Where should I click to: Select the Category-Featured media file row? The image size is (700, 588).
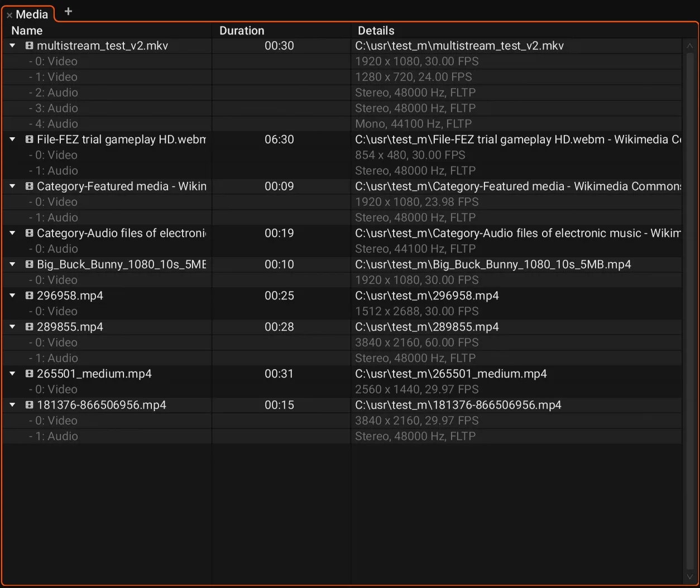coord(342,186)
